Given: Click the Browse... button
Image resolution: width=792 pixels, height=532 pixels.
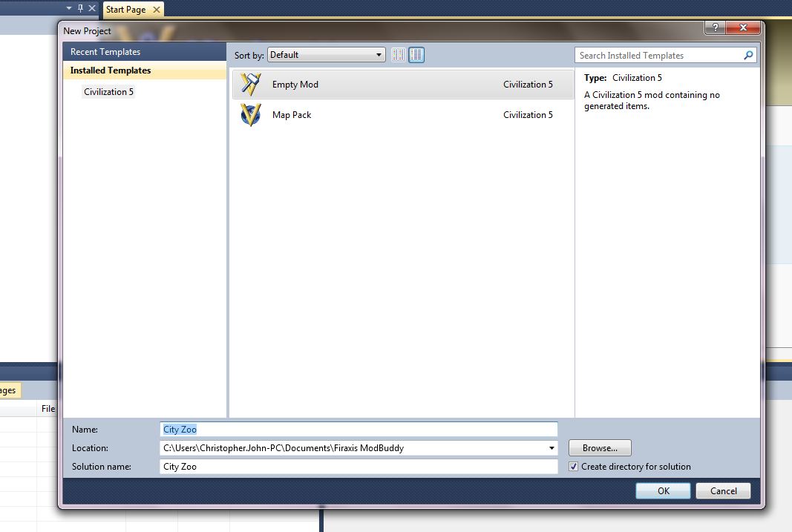Looking at the screenshot, I should pyautogui.click(x=600, y=447).
